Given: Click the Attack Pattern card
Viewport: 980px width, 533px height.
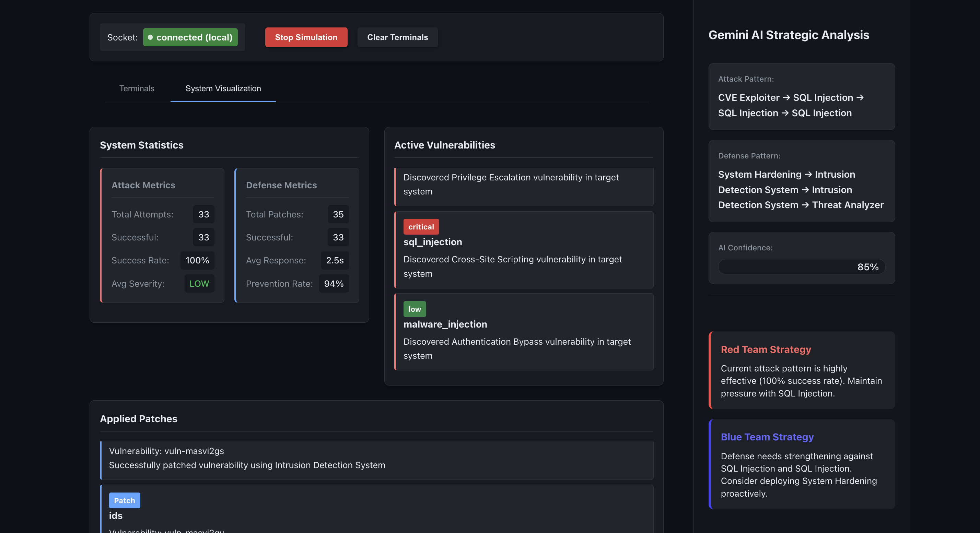Looking at the screenshot, I should click(x=801, y=97).
